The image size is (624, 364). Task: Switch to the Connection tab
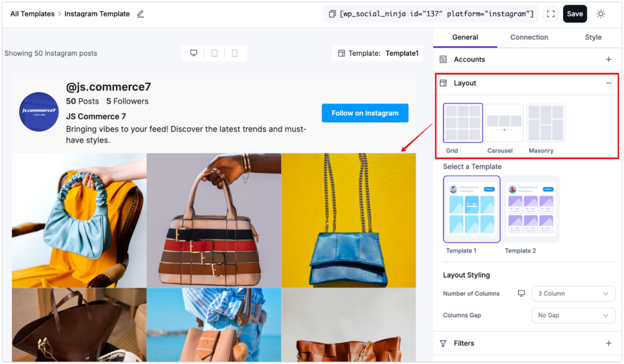528,37
